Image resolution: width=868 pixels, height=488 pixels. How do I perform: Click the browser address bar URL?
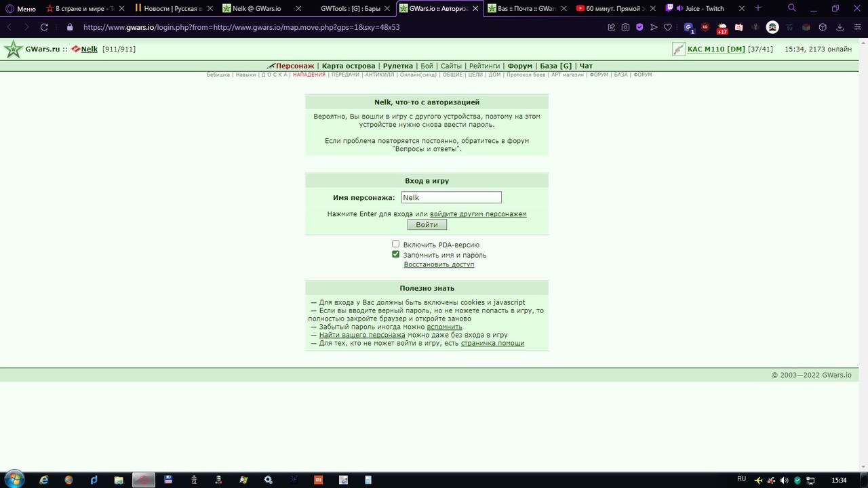tap(241, 27)
